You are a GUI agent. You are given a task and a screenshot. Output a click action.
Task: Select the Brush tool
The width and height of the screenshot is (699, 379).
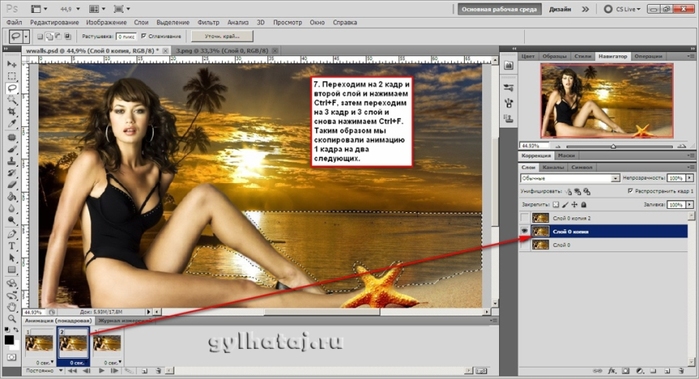click(x=12, y=150)
